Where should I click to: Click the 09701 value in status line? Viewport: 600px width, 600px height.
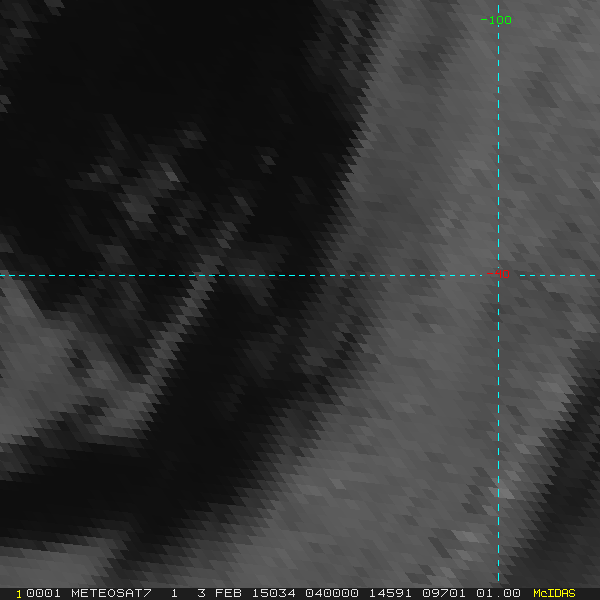click(444, 593)
